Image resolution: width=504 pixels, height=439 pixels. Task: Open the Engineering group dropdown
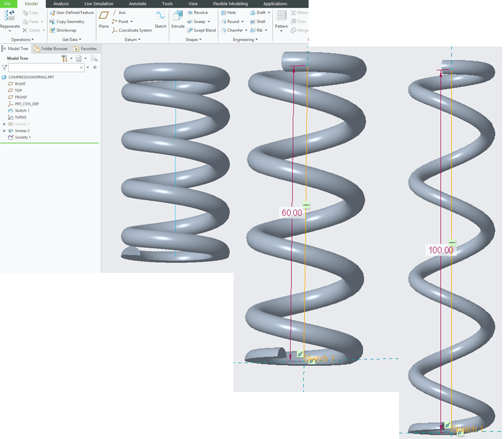point(245,40)
